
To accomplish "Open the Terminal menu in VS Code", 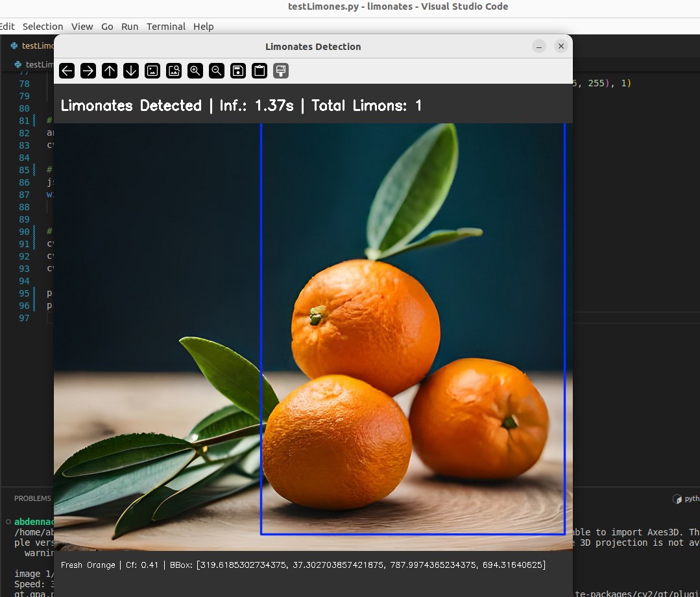I will tap(166, 27).
